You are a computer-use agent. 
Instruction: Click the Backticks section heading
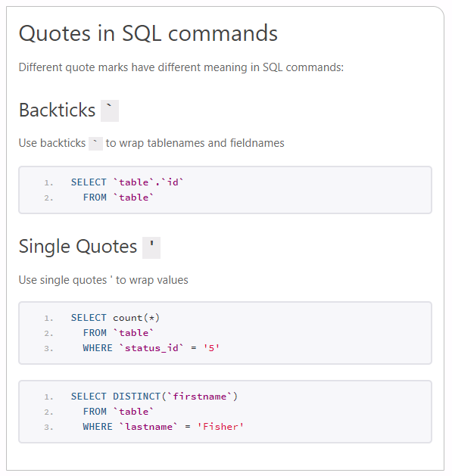click(x=57, y=110)
